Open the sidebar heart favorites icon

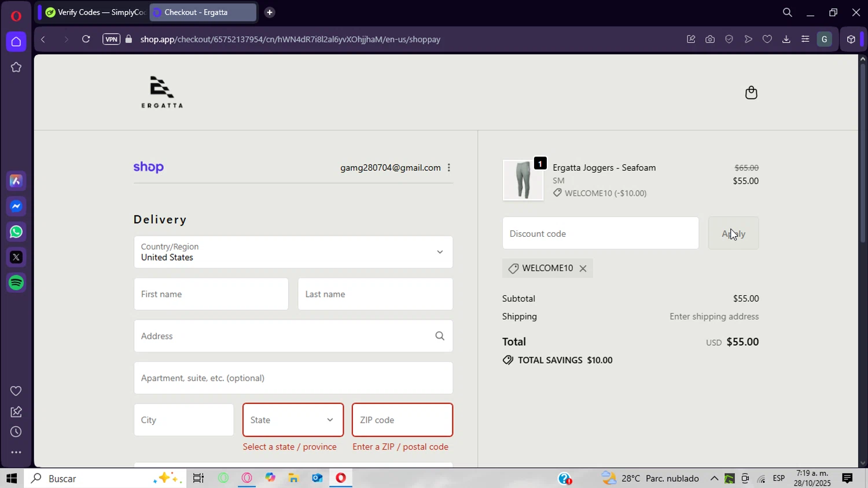(16, 391)
